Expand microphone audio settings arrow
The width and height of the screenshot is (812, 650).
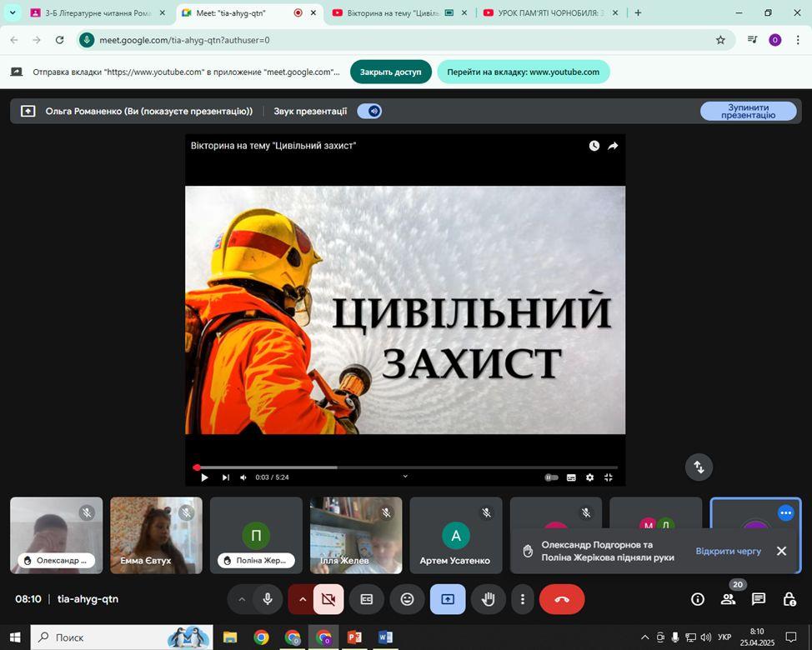242,599
